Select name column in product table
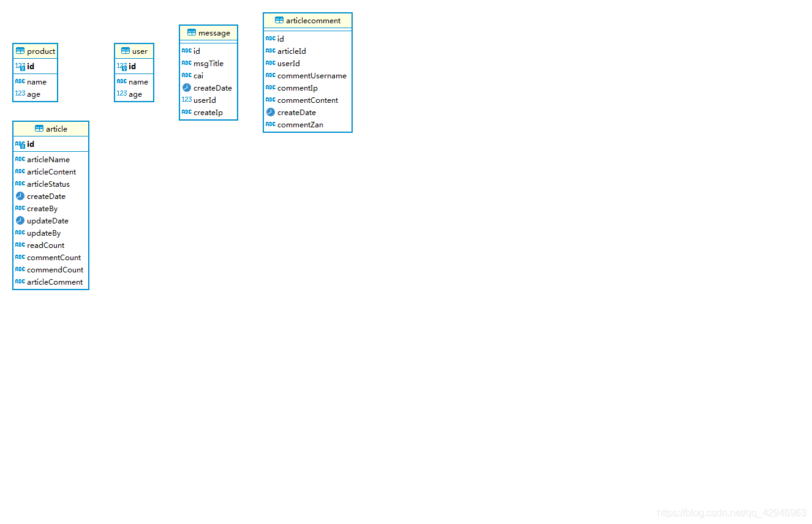Viewport: 812px width, 524px height. point(36,81)
